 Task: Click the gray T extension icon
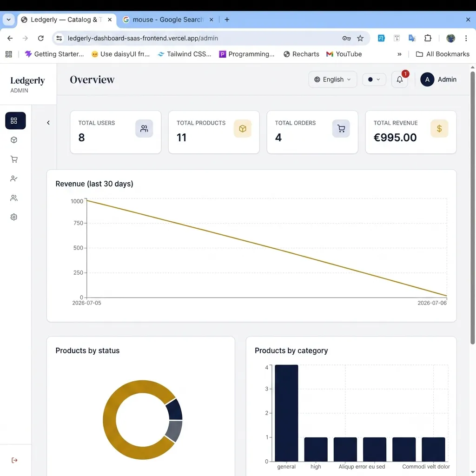(x=397, y=38)
